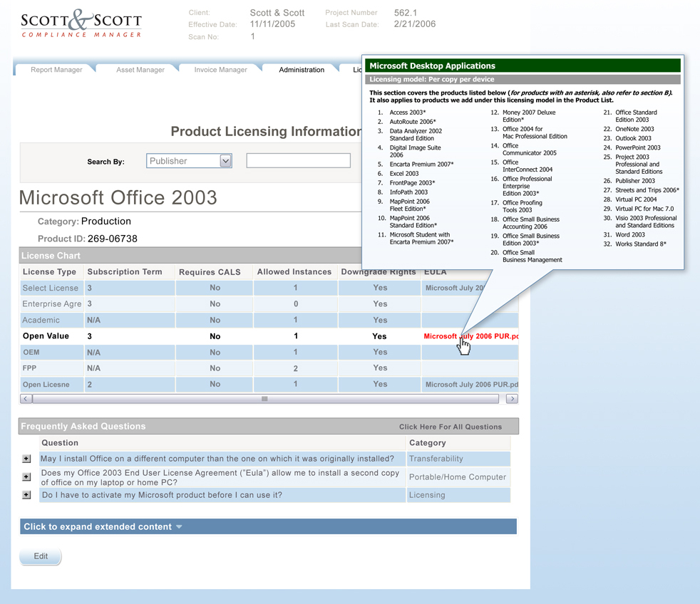Image resolution: width=700 pixels, height=604 pixels.
Task: Expand the 'May I install Office' question
Action: (x=27, y=459)
